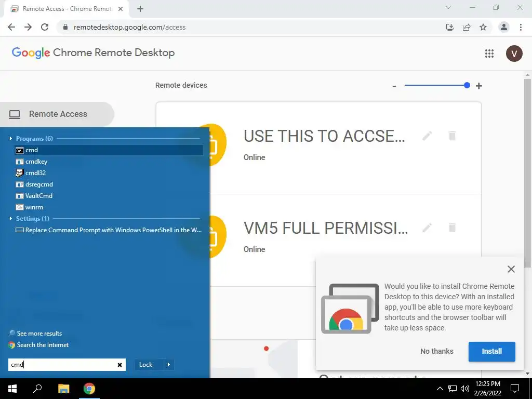This screenshot has height=399, width=532.
Task: Click the install app icon in address bar
Action: (450, 27)
